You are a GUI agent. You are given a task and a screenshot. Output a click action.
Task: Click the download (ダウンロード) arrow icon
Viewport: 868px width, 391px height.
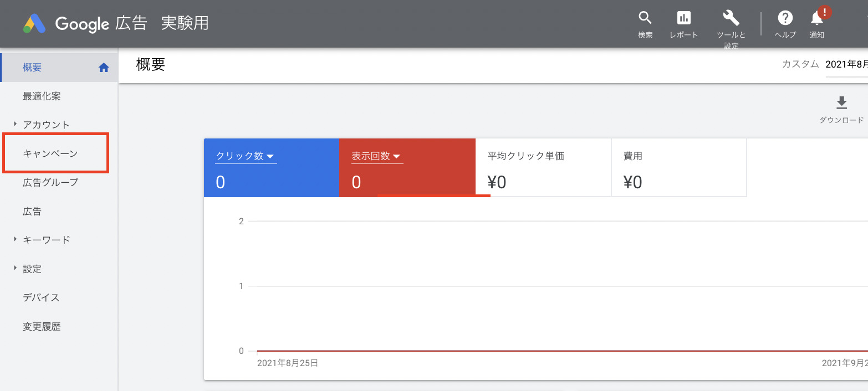tap(841, 103)
